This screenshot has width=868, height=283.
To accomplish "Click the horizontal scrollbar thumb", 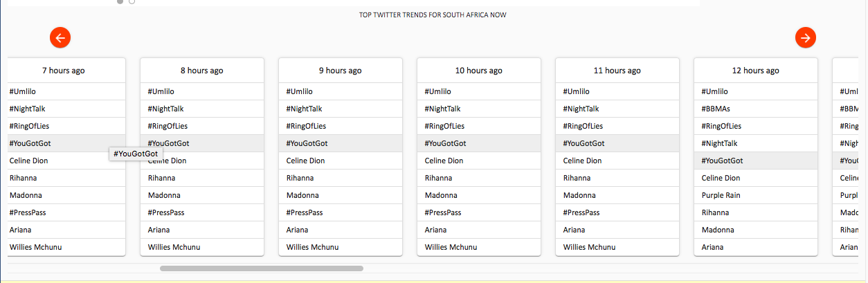I will (x=262, y=268).
